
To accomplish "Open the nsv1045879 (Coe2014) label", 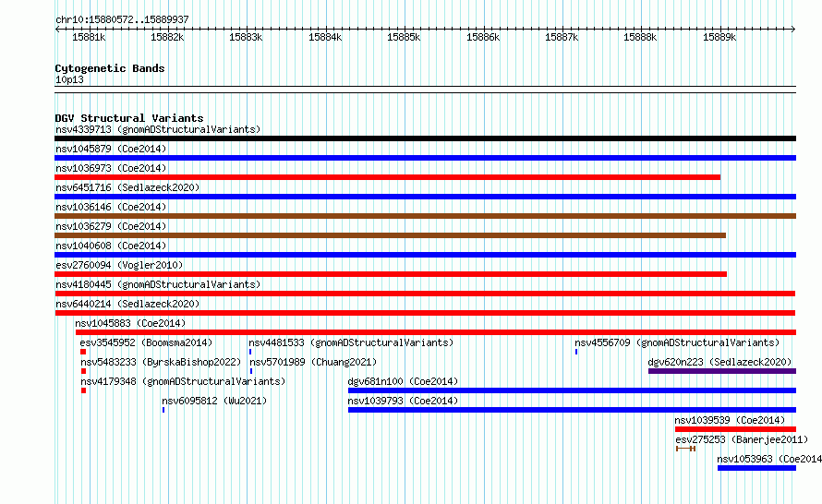I will [x=111, y=149].
